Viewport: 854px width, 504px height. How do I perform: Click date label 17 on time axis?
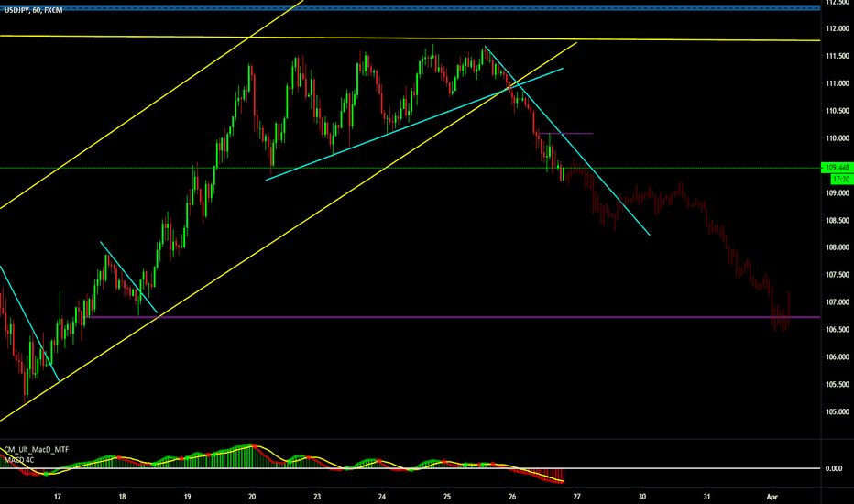pos(57,497)
